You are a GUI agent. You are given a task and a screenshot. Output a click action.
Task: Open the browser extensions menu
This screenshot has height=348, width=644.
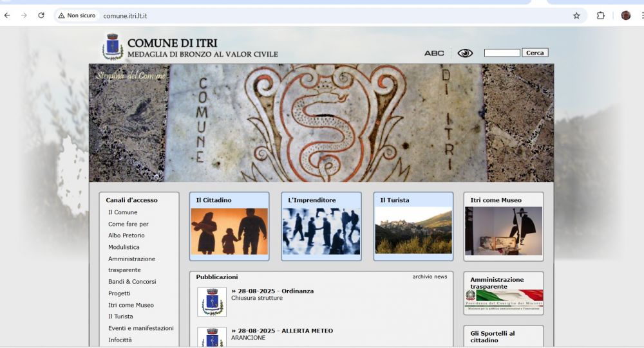[600, 15]
